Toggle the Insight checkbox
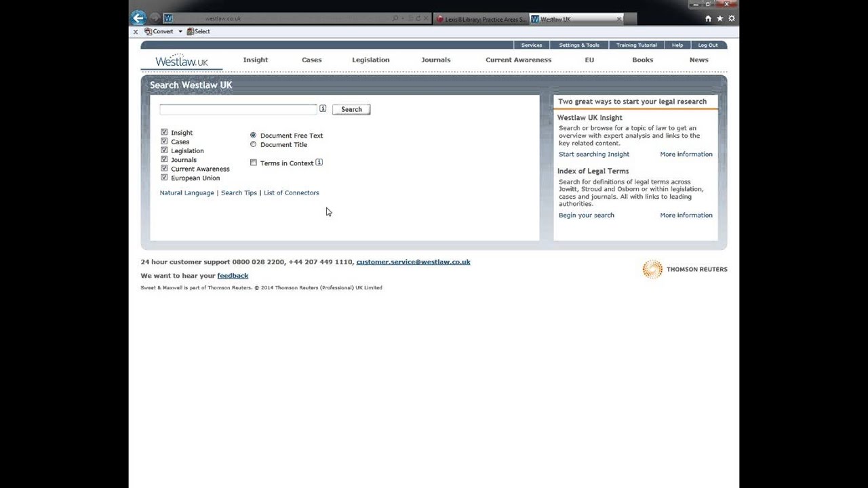Screen dimensions: 868x488 164,132
